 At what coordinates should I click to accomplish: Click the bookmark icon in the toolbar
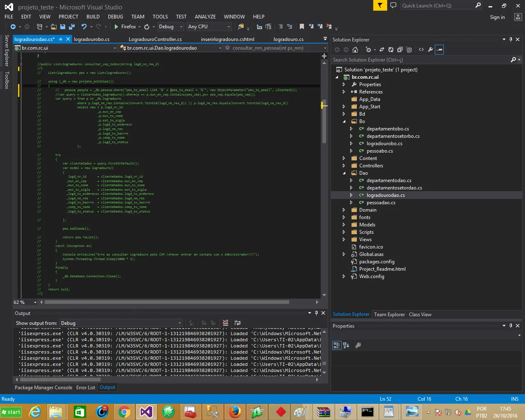(302, 27)
